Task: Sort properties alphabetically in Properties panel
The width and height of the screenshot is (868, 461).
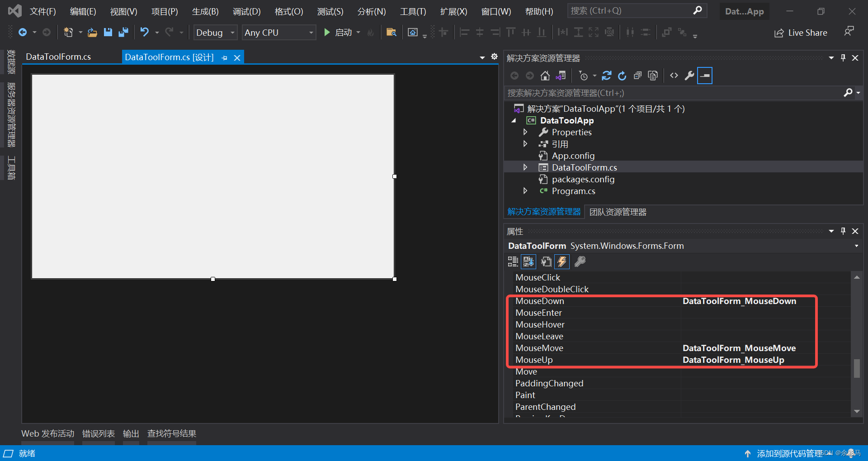Action: [528, 261]
